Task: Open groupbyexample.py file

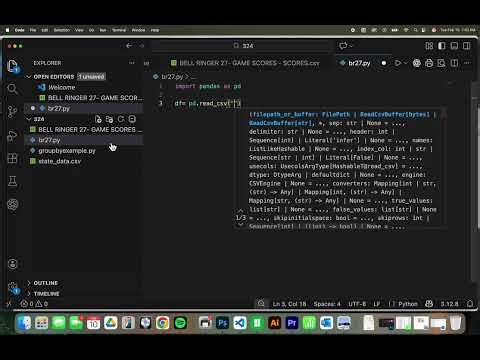Action: (84, 151)
